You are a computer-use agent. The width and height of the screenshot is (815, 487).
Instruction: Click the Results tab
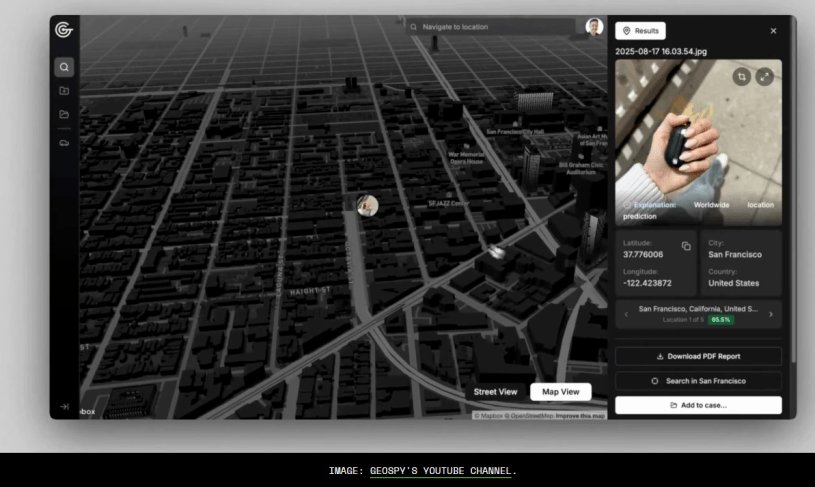coord(640,31)
